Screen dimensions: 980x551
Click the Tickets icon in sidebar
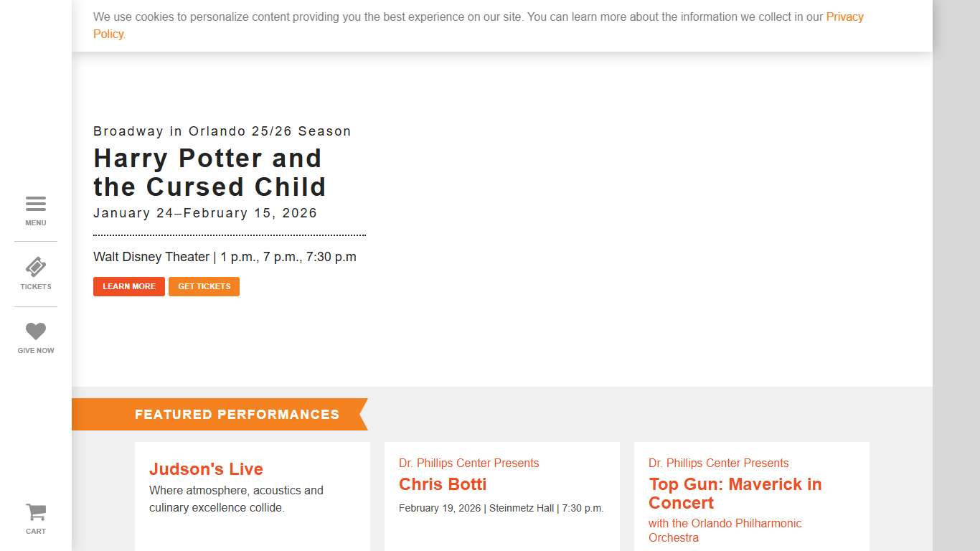(x=36, y=268)
